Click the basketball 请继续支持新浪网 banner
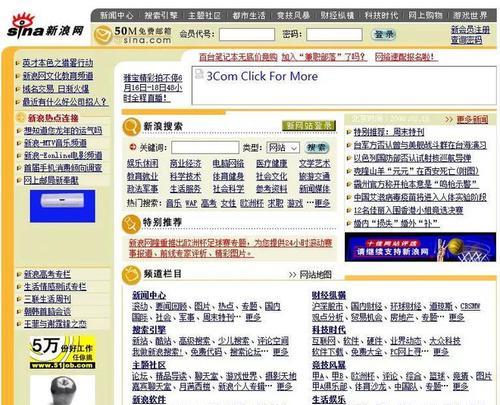The width and height of the screenshot is (500, 405). point(420,247)
